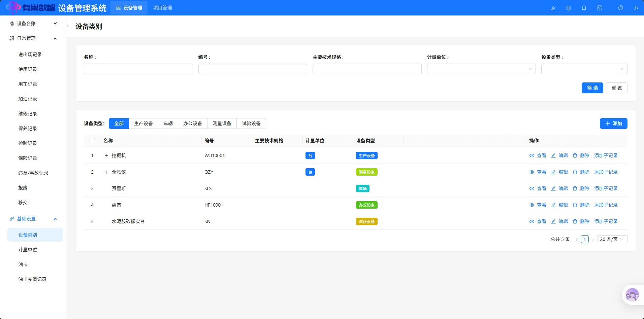Click 添加子记录 for 挖掘机 row

[606, 155]
